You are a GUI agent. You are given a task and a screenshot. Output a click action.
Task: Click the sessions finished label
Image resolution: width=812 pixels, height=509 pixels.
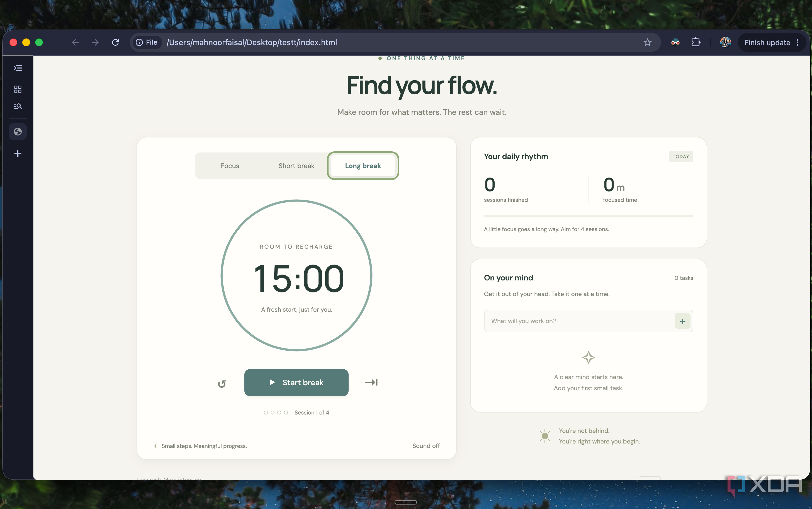point(506,200)
